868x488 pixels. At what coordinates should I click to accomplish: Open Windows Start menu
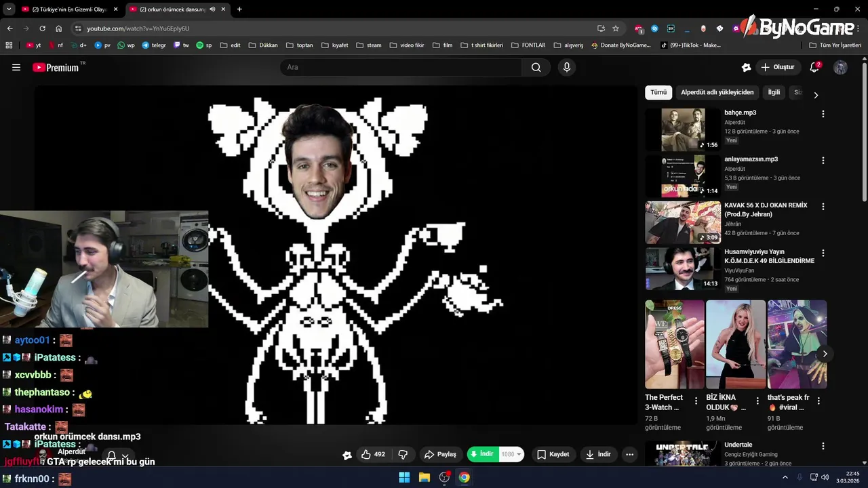click(x=404, y=477)
